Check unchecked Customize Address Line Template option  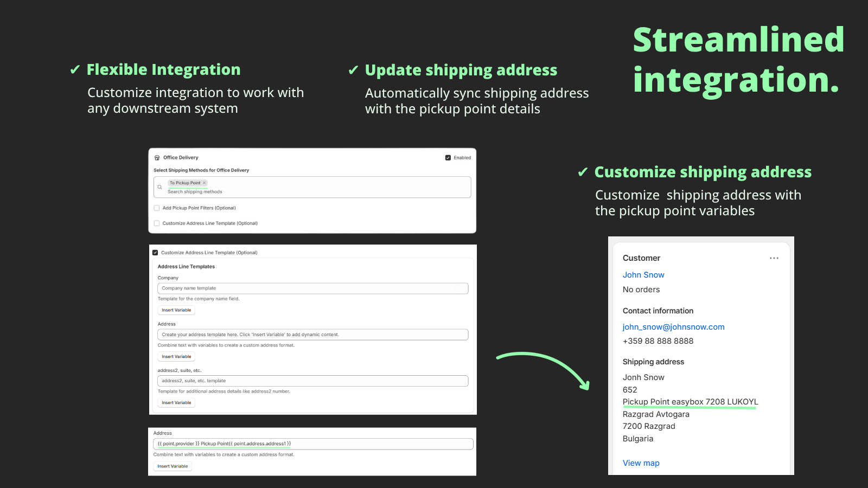[157, 223]
